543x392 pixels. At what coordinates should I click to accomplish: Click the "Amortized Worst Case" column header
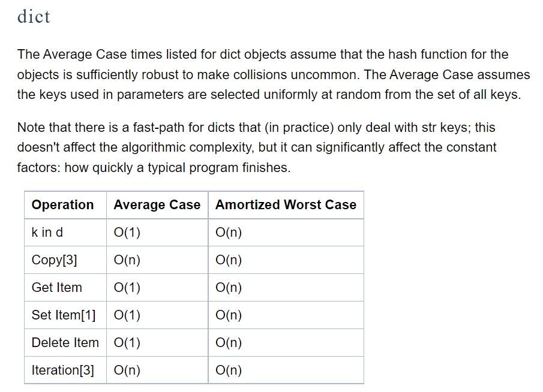286,205
